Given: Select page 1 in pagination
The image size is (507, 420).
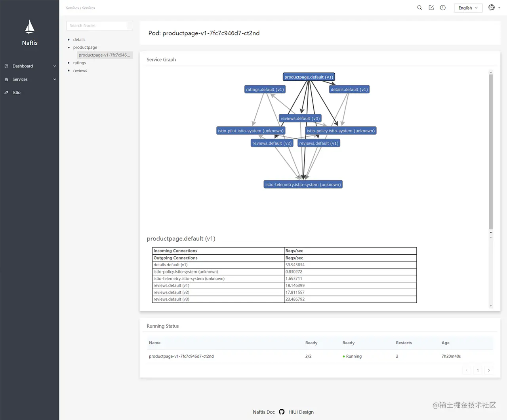Looking at the screenshot, I should click(478, 370).
